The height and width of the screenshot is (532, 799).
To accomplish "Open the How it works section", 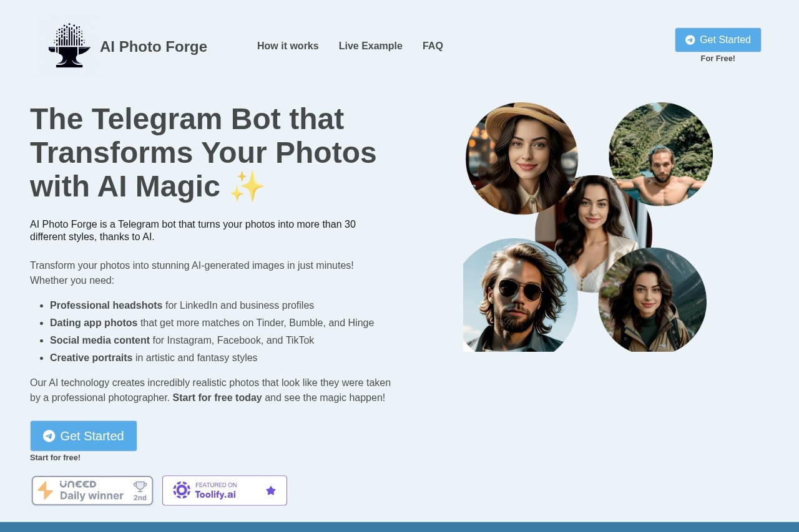I will [287, 46].
